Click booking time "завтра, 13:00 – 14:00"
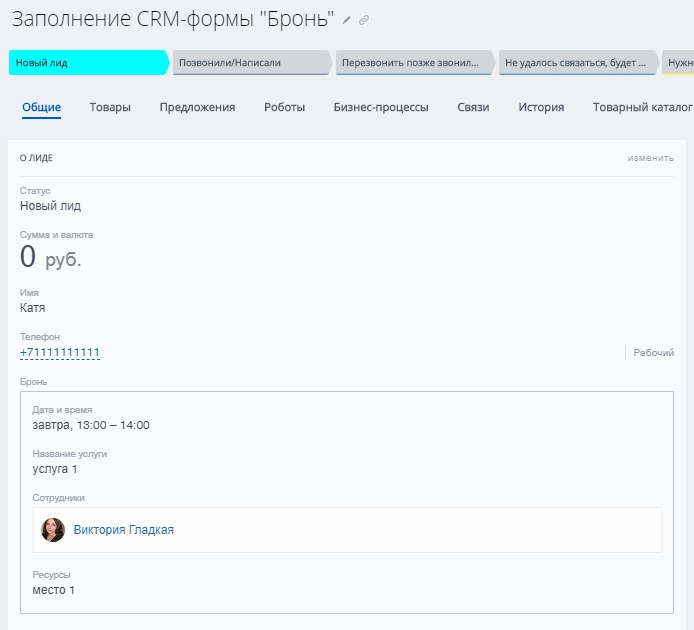 point(91,425)
